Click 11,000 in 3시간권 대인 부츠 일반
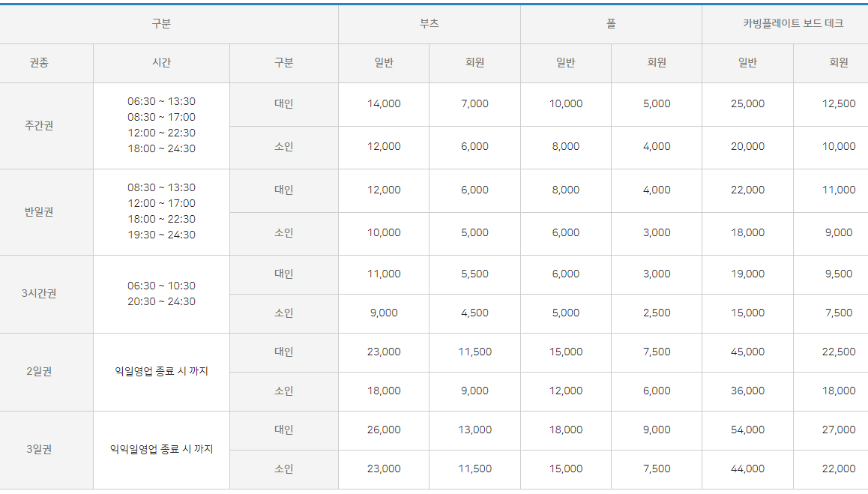 click(384, 274)
